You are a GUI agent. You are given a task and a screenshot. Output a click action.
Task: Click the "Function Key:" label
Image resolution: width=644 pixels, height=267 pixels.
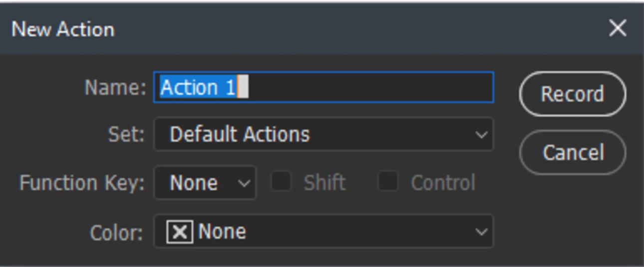(x=82, y=183)
